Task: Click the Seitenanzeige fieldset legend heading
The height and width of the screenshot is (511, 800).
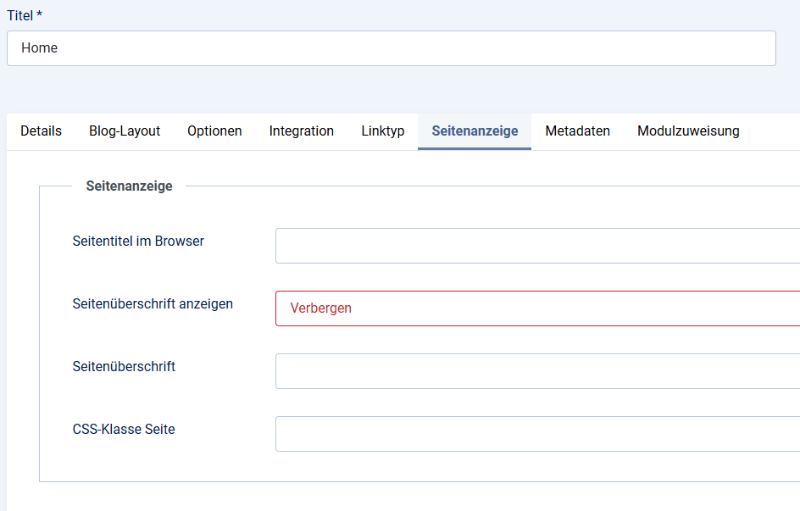Action: (129, 186)
